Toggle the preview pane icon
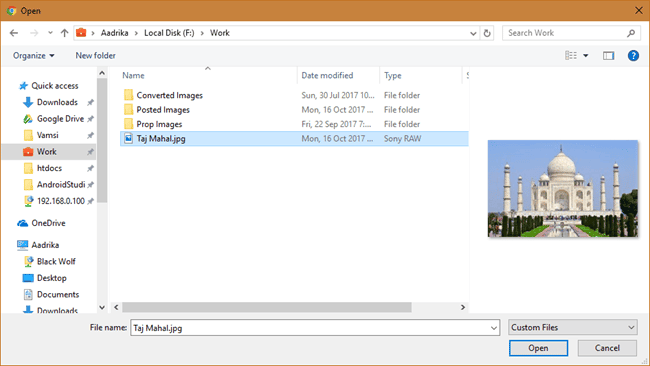 [608, 56]
